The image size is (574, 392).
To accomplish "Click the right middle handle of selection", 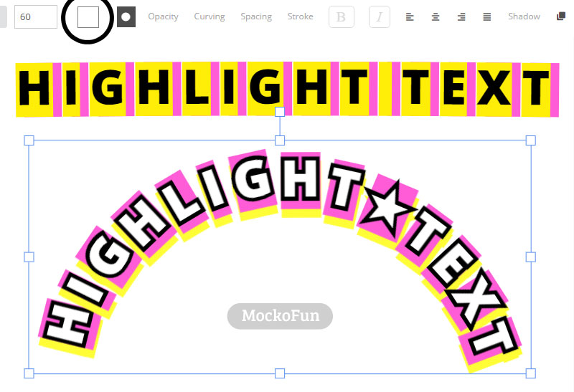I will coord(531,257).
